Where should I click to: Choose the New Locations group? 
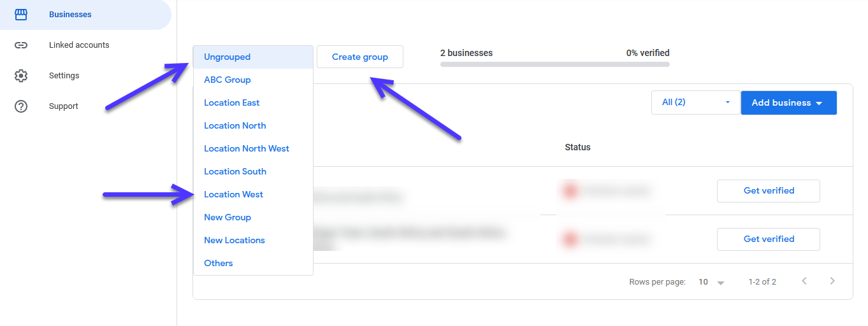(253, 240)
